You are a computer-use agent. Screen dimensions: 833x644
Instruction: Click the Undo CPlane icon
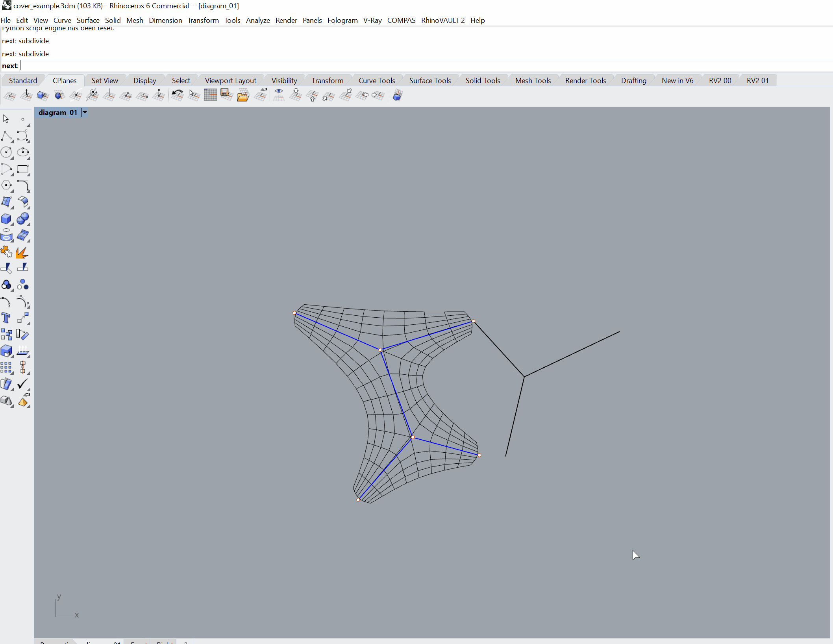[x=178, y=95]
